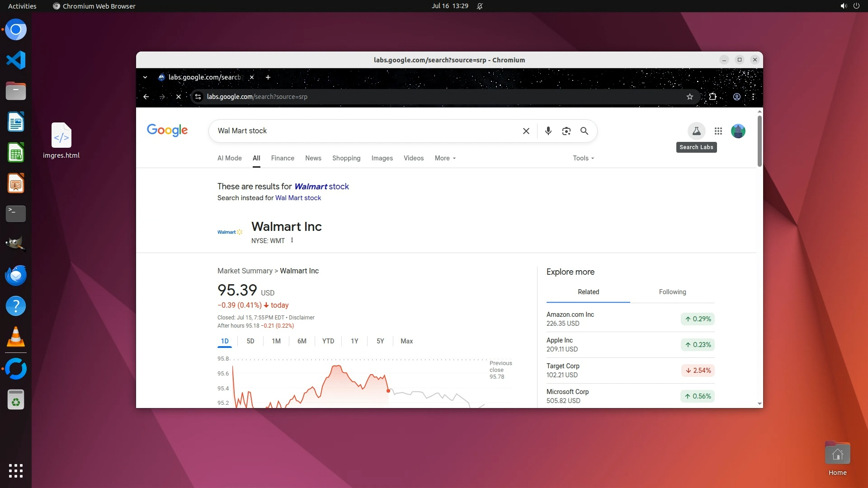Open the News results tab
868x488 pixels.
pos(313,158)
